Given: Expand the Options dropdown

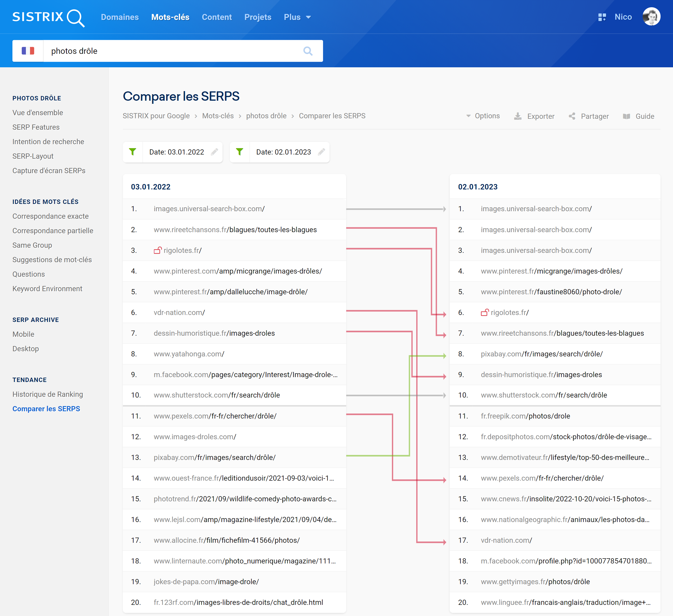Looking at the screenshot, I should [x=483, y=116].
